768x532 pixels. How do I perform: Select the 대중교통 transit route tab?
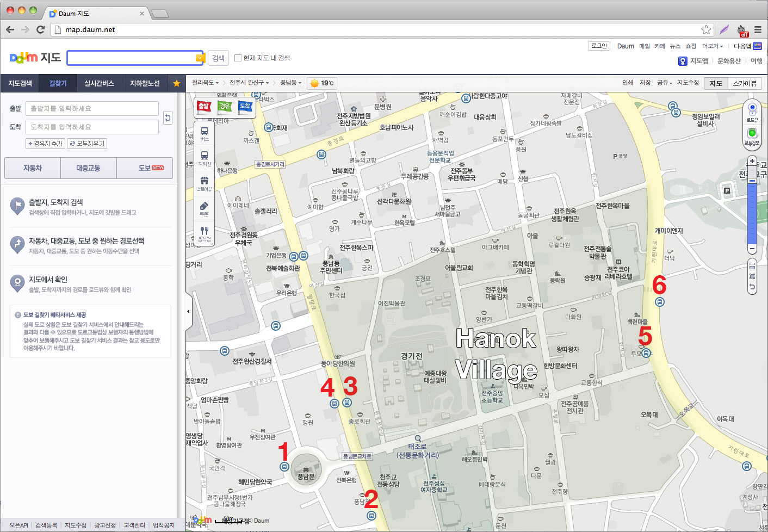click(x=88, y=168)
